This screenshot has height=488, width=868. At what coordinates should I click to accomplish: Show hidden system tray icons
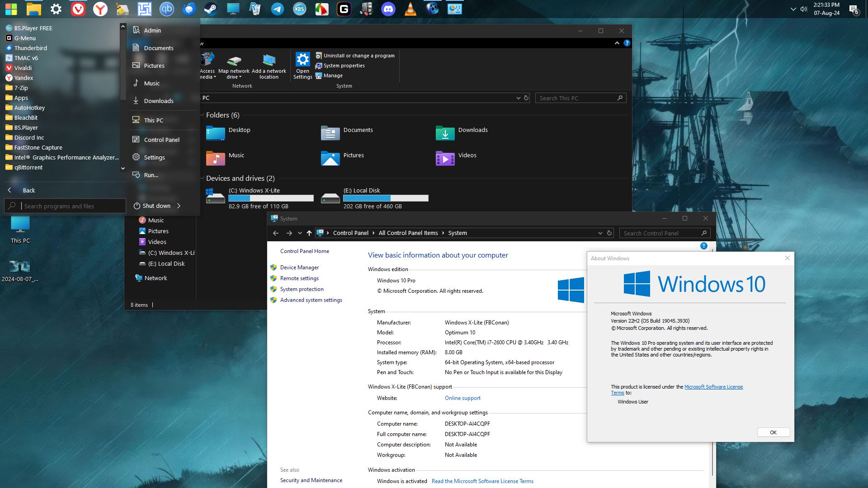[x=793, y=9]
